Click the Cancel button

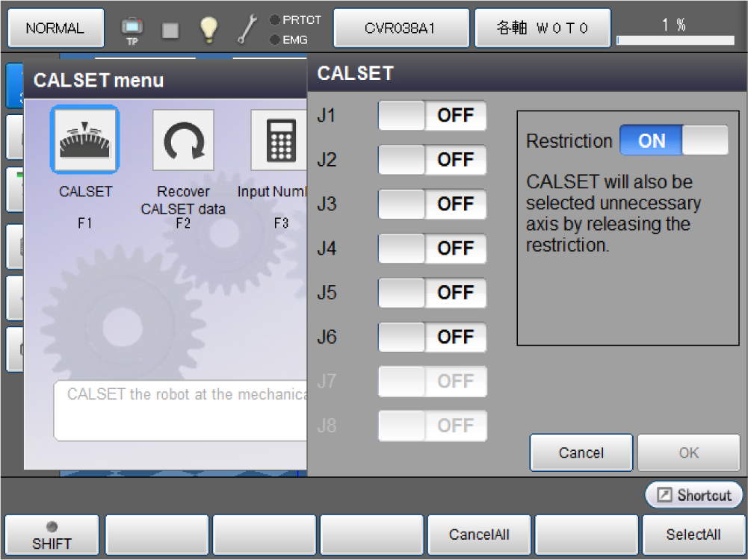click(x=581, y=452)
